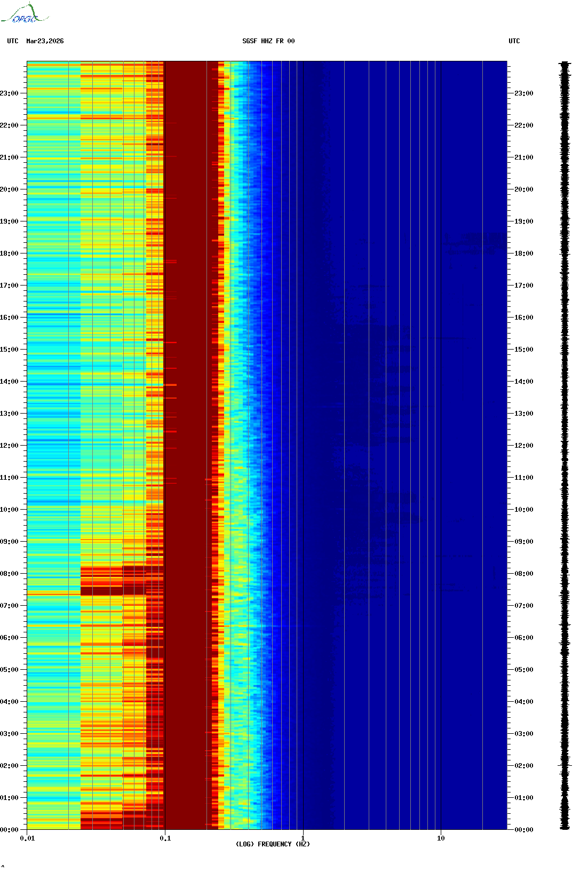Click the 03:00 label on the left time axis
Screen dimensions: 588x872
pos(9,734)
